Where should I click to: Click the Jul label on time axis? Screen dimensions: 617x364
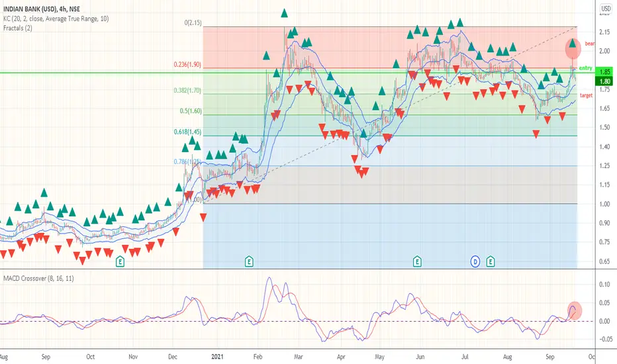tap(465, 357)
